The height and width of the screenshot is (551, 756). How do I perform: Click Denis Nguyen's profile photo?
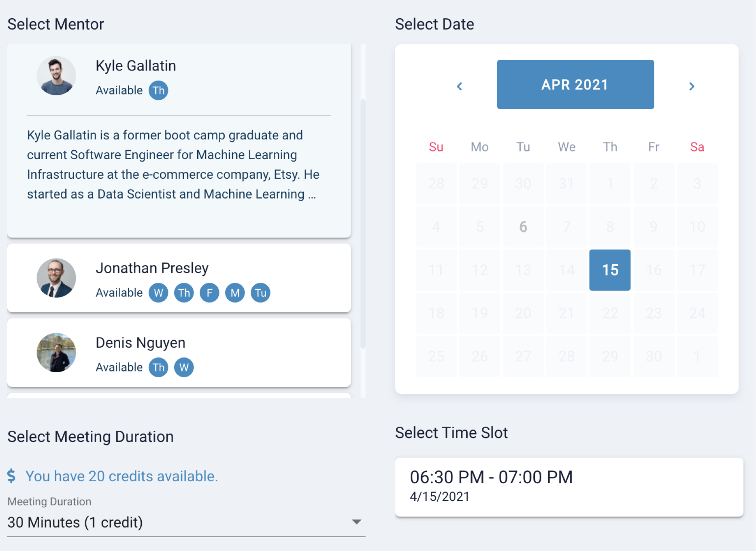tap(56, 352)
